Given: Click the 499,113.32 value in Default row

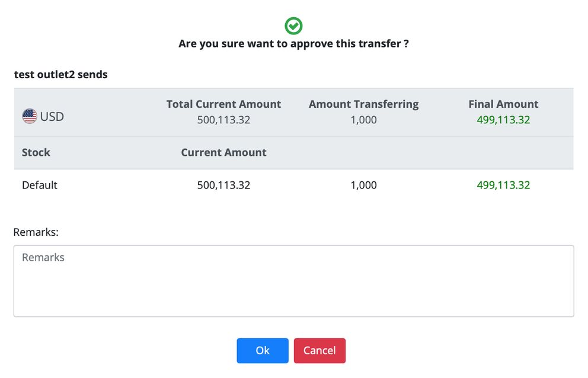Looking at the screenshot, I should tap(503, 185).
